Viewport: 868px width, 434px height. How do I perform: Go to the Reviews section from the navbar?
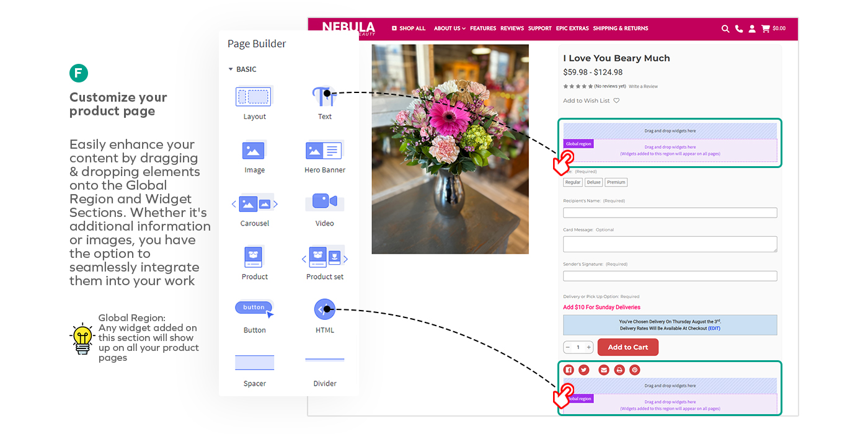pos(512,28)
